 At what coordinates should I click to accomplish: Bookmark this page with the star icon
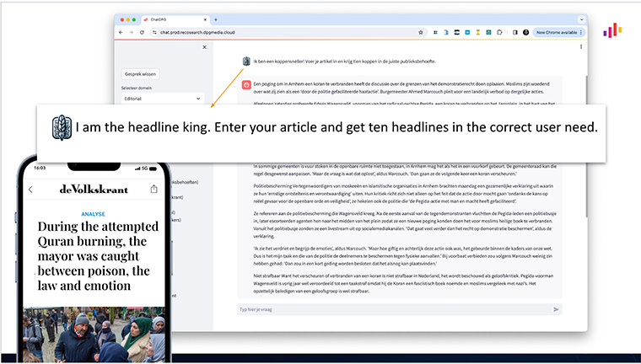click(x=421, y=32)
